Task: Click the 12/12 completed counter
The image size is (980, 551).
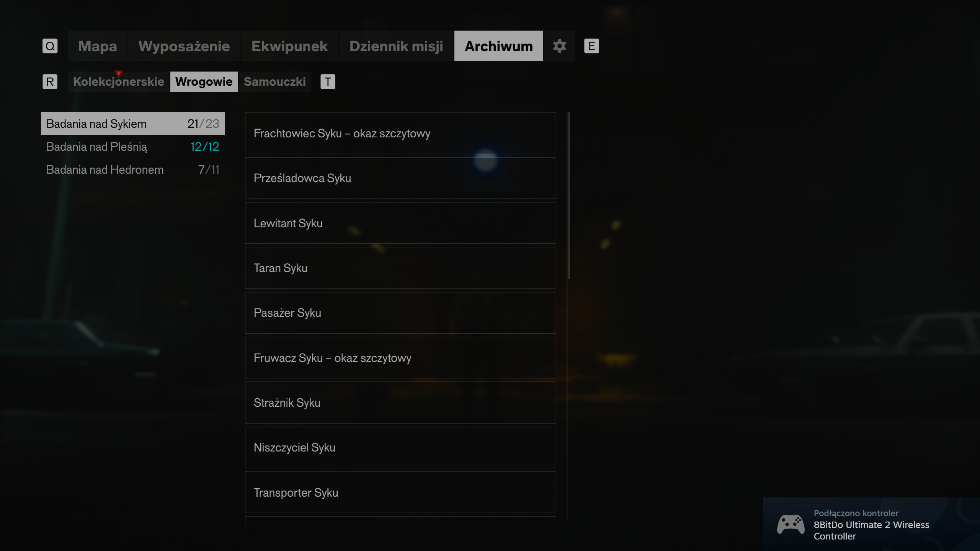Action: (x=205, y=147)
